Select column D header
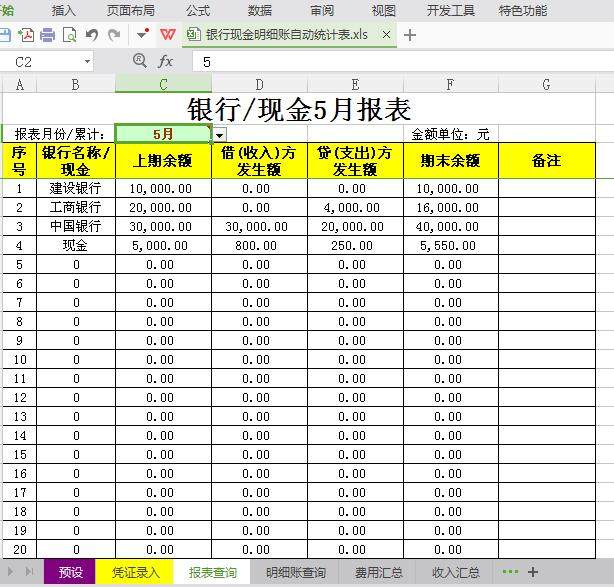The height and width of the screenshot is (587, 614). click(259, 85)
